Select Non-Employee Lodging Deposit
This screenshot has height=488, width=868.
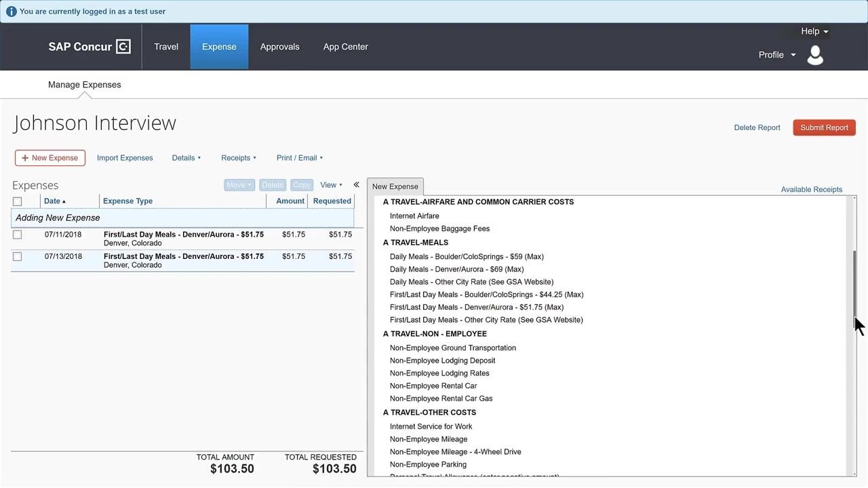coord(442,361)
